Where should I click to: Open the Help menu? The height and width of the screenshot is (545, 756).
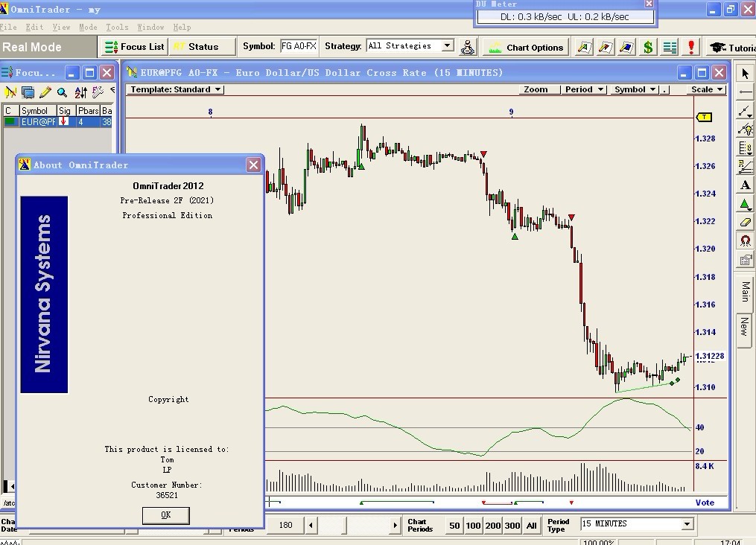182,27
